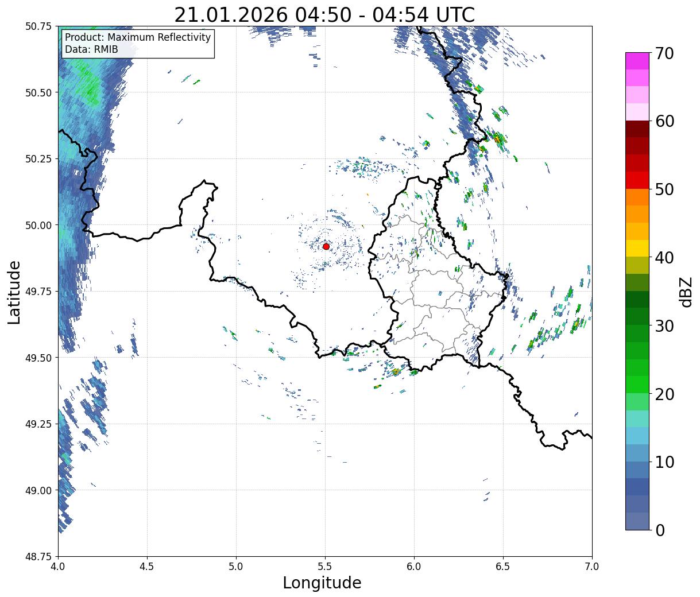This screenshot has height=597, width=700.
Task: Click the latitude tick label 48.75
Action: (x=38, y=557)
